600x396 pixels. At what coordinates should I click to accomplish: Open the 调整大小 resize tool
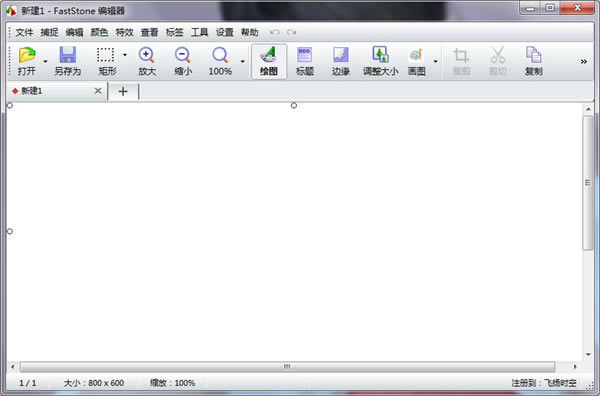[x=380, y=55]
